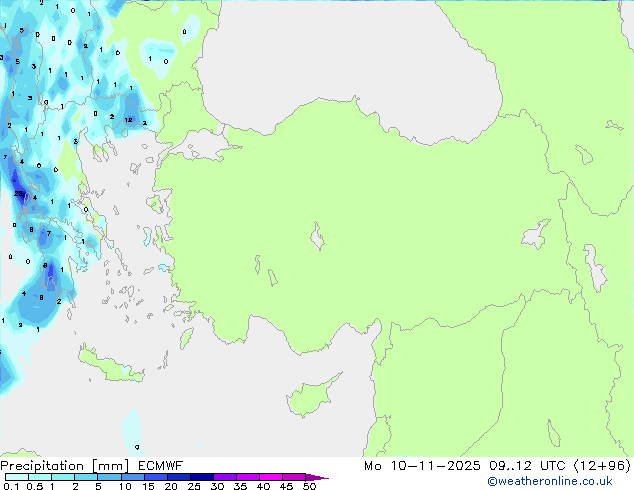634x490 pixels.
Task: Click the purple over-50 arrow at legend end
Action: (x=317, y=477)
